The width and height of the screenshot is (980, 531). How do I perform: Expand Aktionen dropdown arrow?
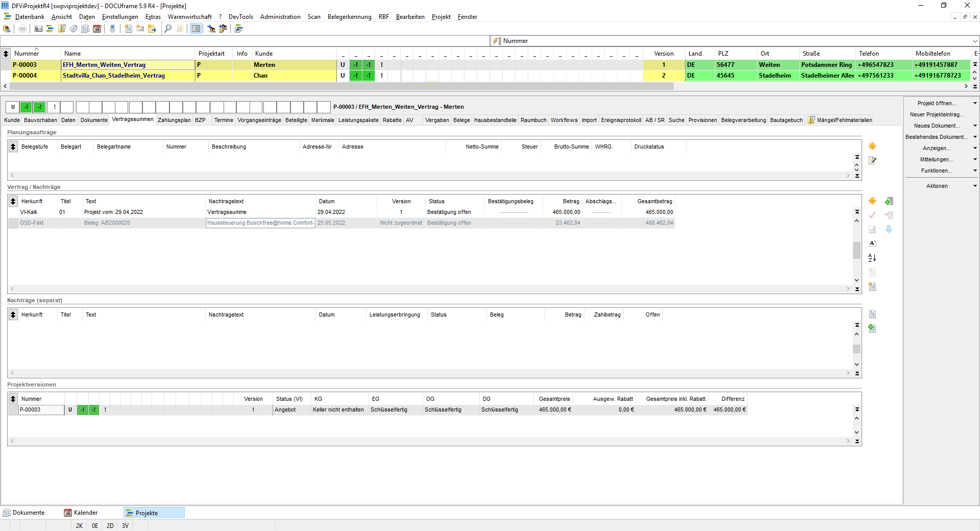pos(975,186)
